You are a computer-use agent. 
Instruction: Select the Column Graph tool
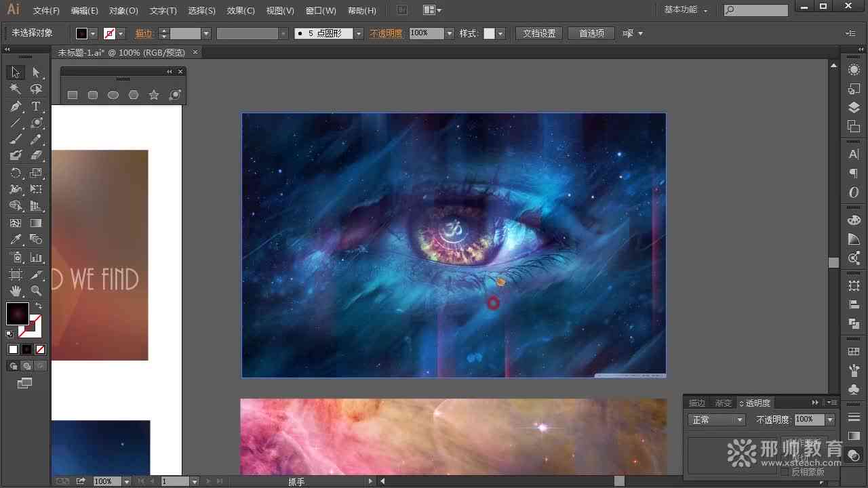point(36,258)
